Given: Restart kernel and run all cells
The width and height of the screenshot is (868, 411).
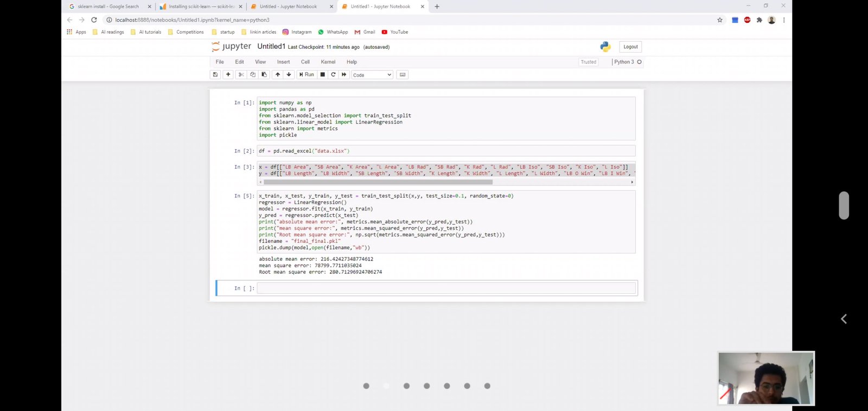Looking at the screenshot, I should coord(344,75).
